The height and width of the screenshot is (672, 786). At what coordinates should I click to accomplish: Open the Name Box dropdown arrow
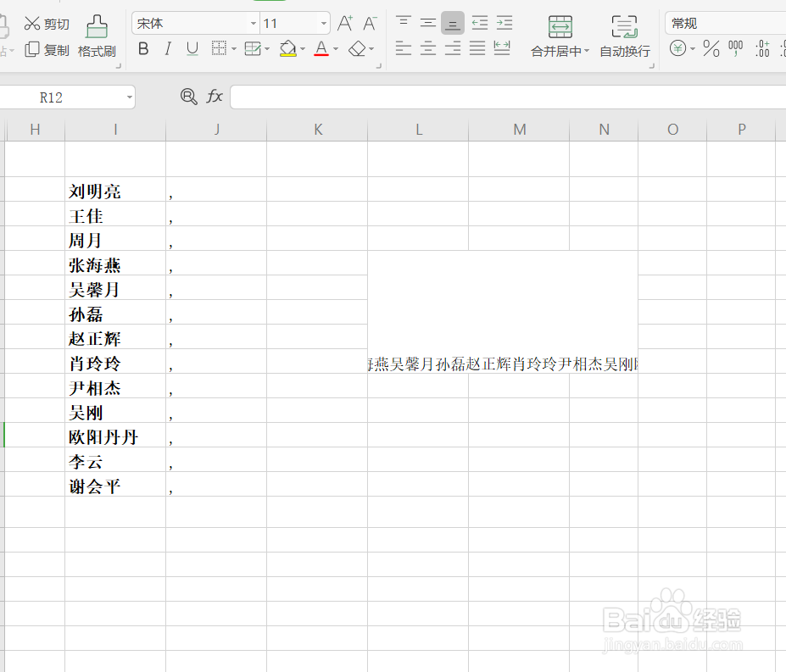130,97
